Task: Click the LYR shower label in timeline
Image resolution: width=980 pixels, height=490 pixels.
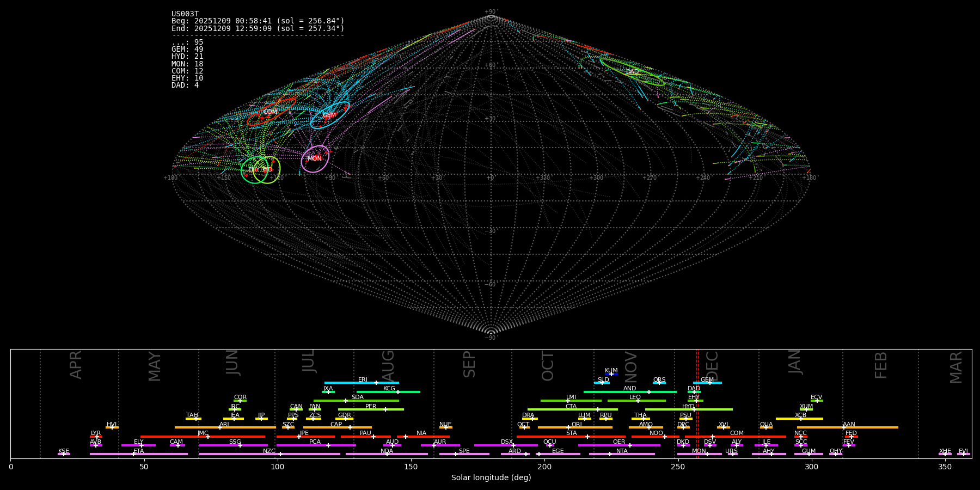Action: point(96,433)
